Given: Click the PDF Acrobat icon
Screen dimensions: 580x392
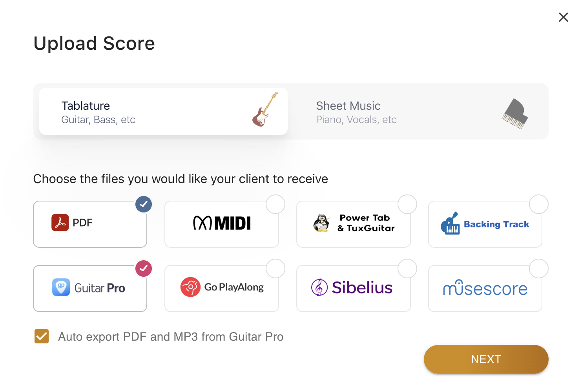Looking at the screenshot, I should tap(60, 223).
